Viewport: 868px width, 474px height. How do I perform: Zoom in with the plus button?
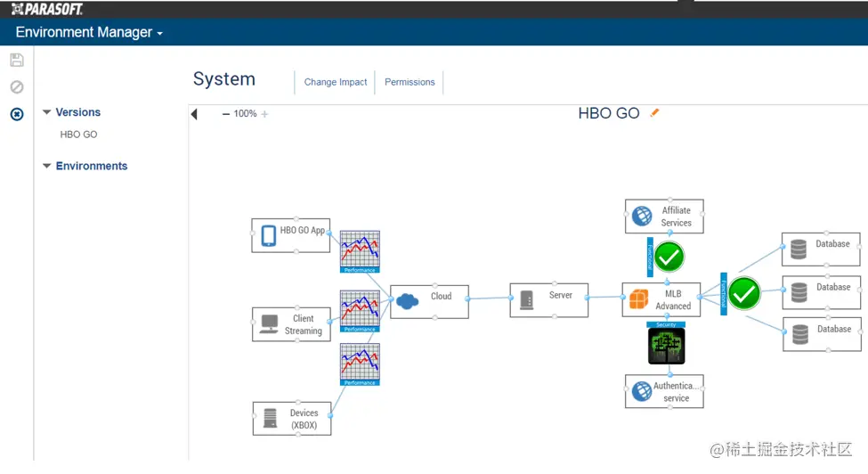tap(264, 114)
